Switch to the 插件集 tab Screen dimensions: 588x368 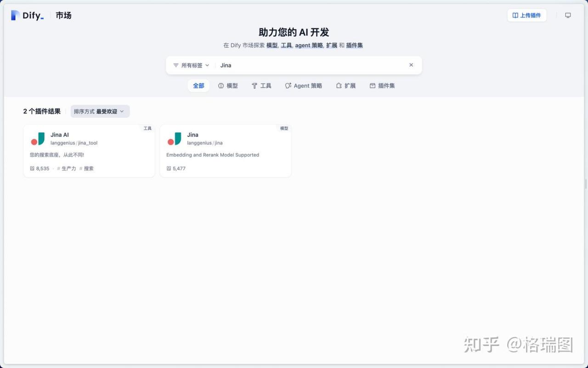[x=382, y=86]
